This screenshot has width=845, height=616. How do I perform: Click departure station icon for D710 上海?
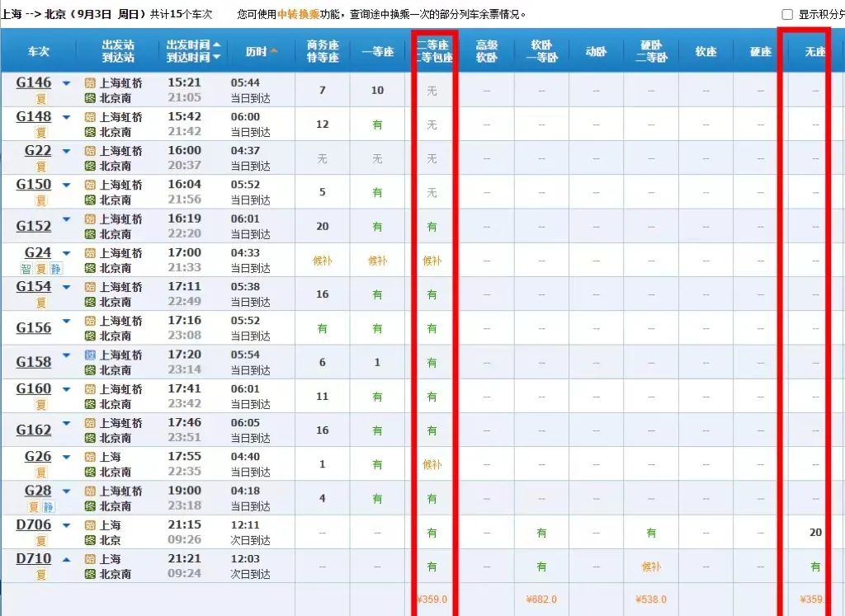click(x=90, y=559)
